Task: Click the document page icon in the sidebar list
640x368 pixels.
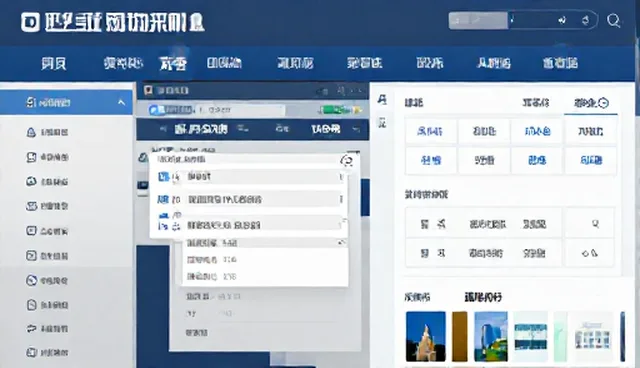Action: click(x=31, y=305)
